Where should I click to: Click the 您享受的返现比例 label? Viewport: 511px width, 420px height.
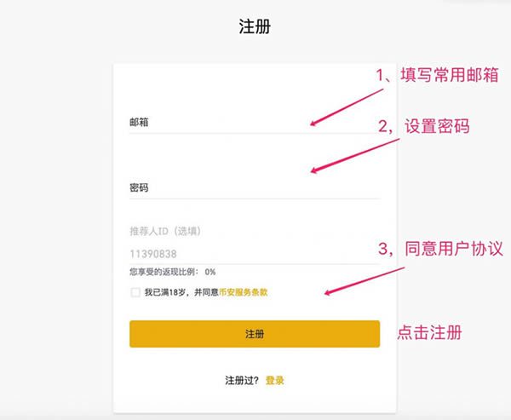tap(164, 272)
